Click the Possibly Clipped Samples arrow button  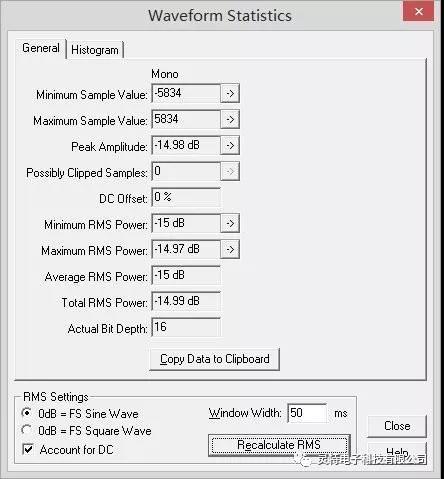click(230, 171)
